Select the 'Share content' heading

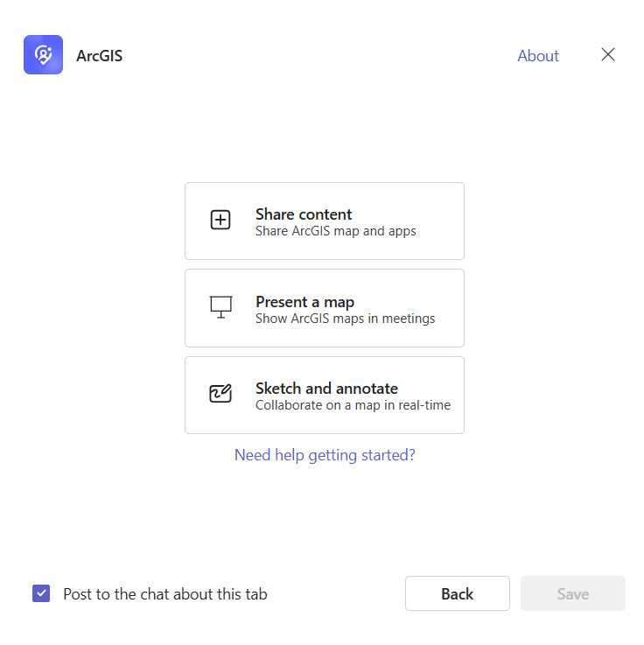304,214
